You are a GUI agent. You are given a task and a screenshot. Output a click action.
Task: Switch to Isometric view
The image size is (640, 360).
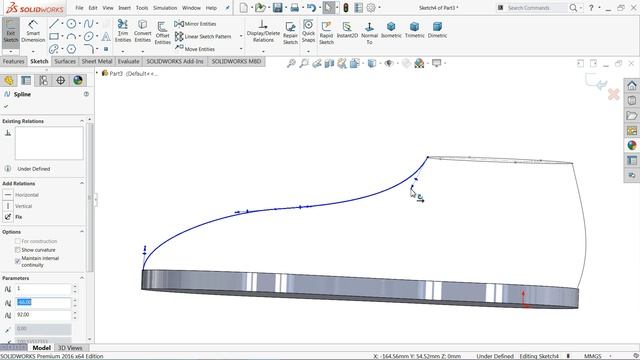pos(391,30)
